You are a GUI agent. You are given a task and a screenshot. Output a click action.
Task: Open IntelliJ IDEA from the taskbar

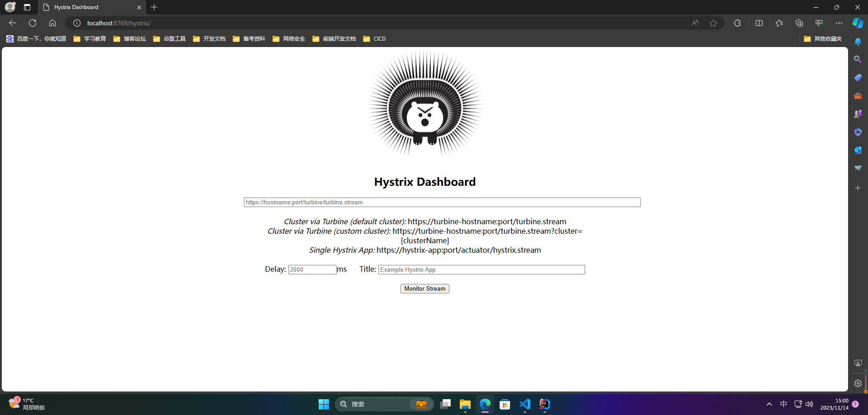[x=544, y=404]
